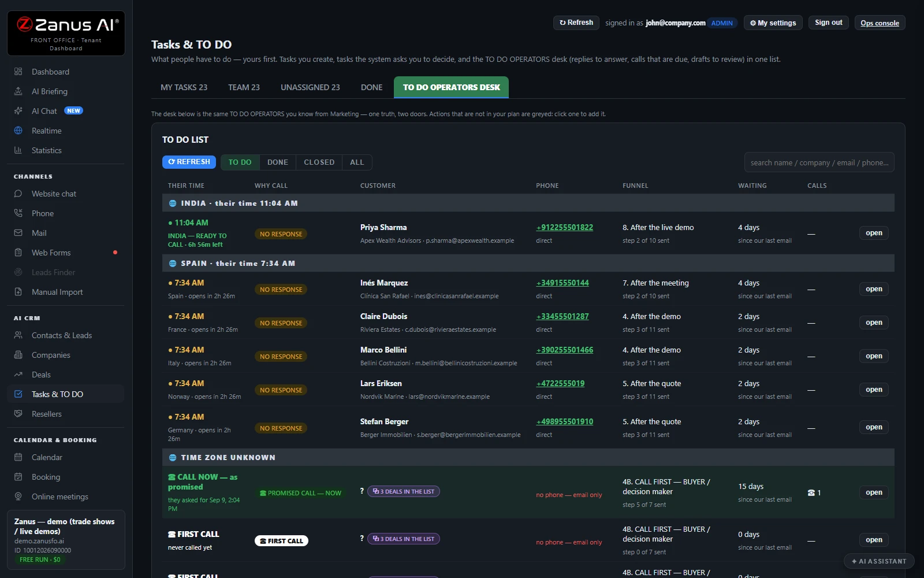Click the FIRST CALL badge

[x=281, y=541]
